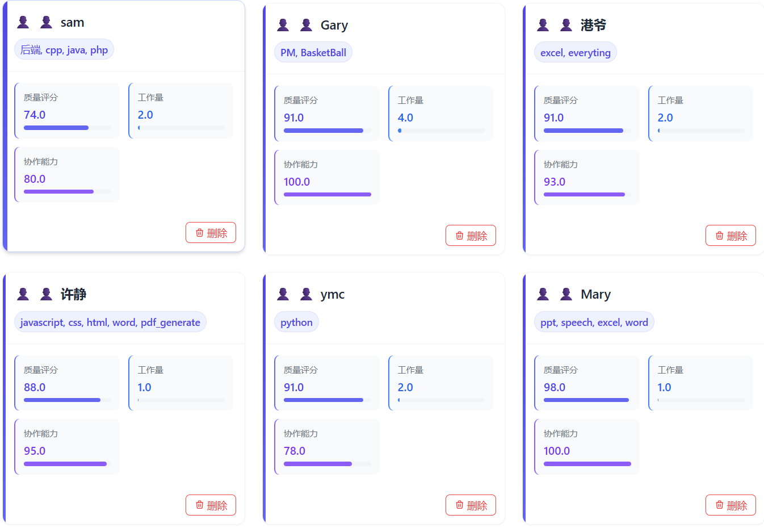The width and height of the screenshot is (764, 532).
Task: Select the 'python' skill tag on ymc
Action: tap(296, 322)
